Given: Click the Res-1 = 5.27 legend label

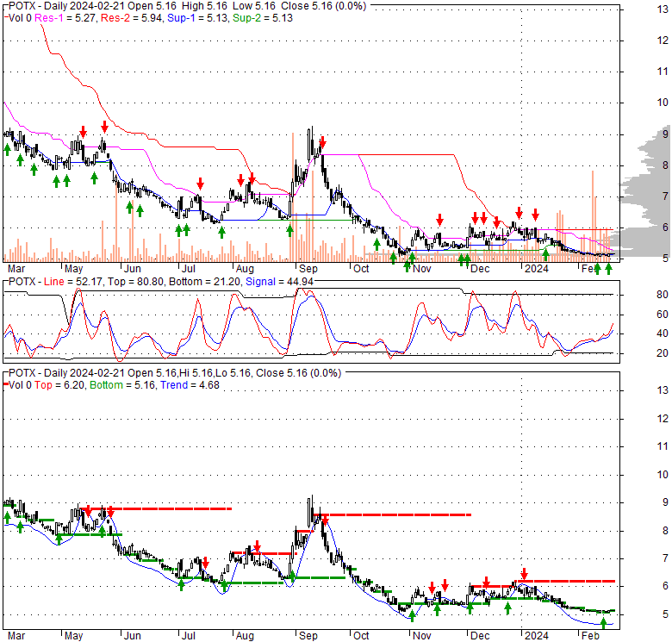Looking at the screenshot, I should point(65,18).
